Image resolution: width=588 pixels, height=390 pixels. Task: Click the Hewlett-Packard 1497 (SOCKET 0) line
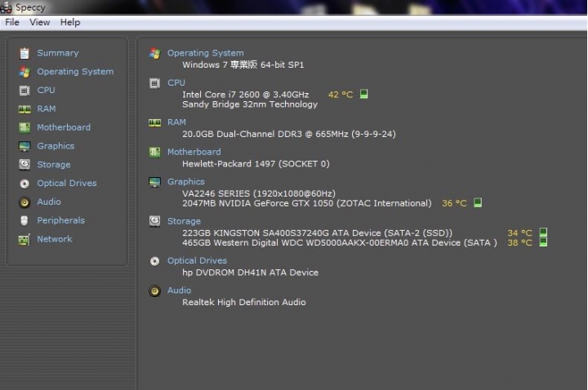tap(256, 164)
